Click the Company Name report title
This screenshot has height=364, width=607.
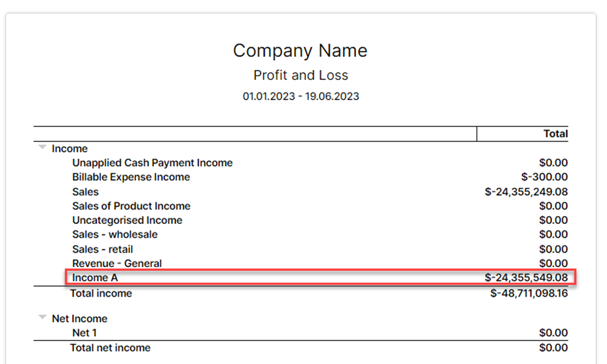tap(301, 50)
